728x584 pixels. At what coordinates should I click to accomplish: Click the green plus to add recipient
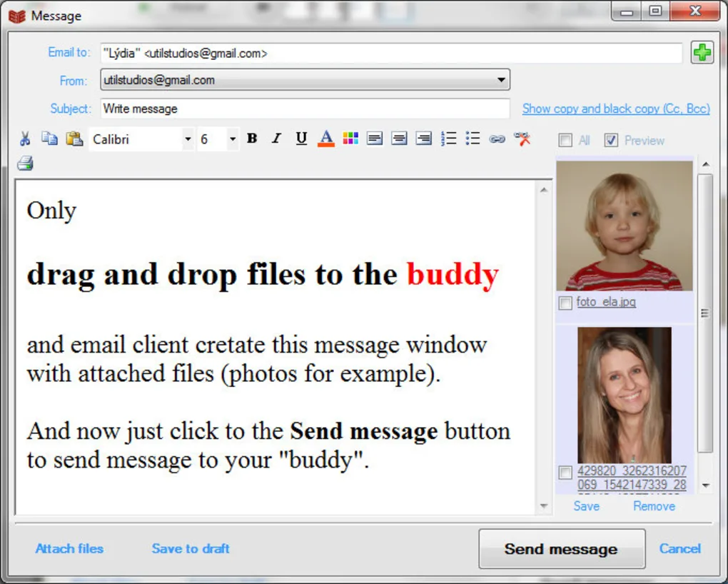click(702, 52)
